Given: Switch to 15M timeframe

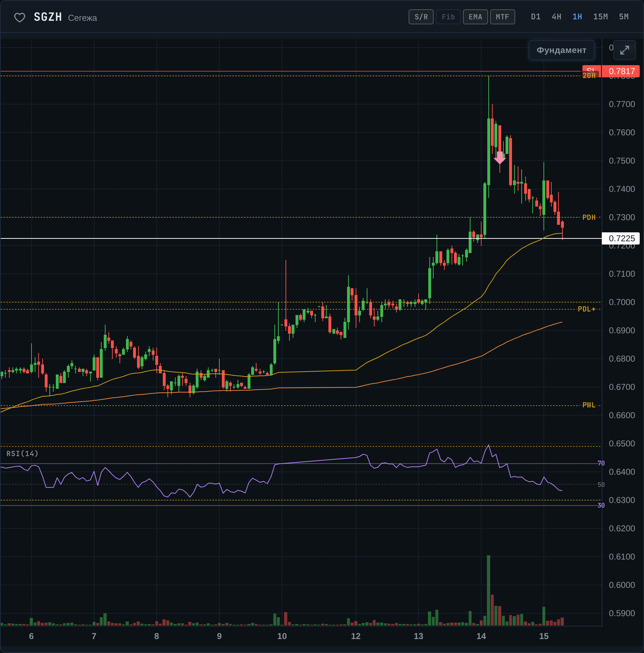Looking at the screenshot, I should click(600, 17).
